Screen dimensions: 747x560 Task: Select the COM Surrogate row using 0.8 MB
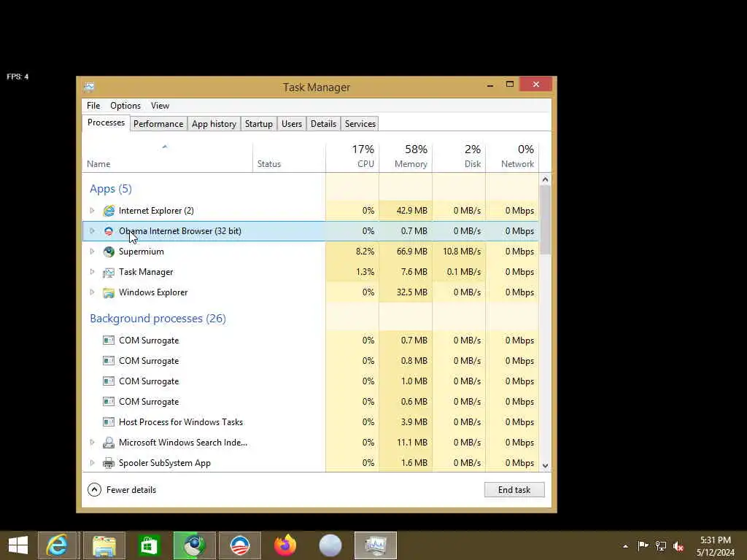pyautogui.click(x=311, y=361)
